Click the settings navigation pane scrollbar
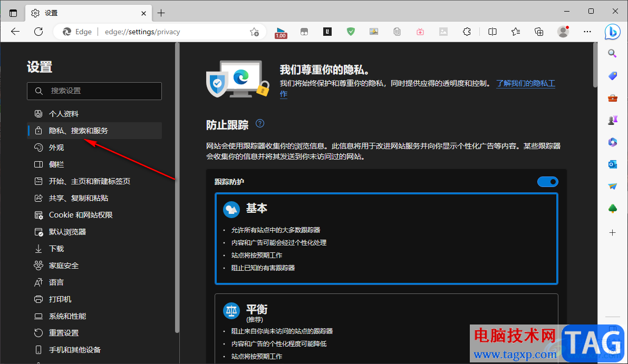This screenshot has width=628, height=364. 177,188
